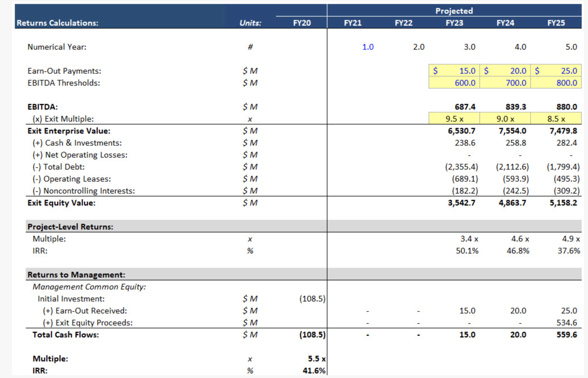Image resolution: width=588 pixels, height=378 pixels.
Task: Click project IRR value 50.1%
Action: click(467, 251)
